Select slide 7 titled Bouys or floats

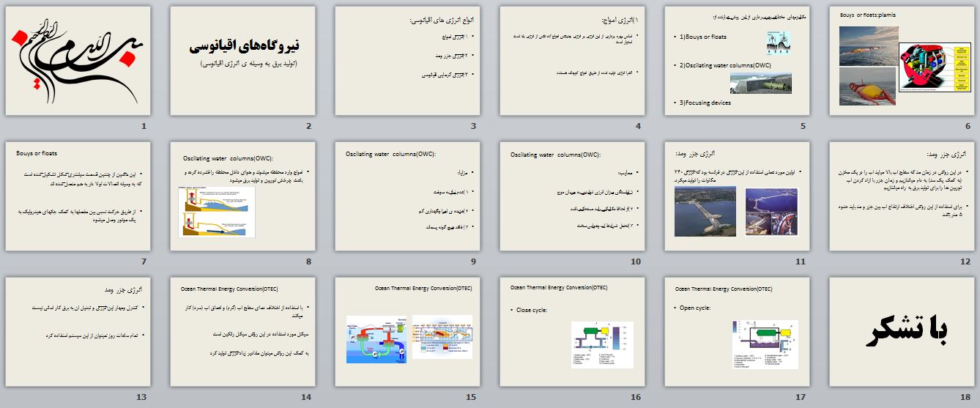[78, 196]
